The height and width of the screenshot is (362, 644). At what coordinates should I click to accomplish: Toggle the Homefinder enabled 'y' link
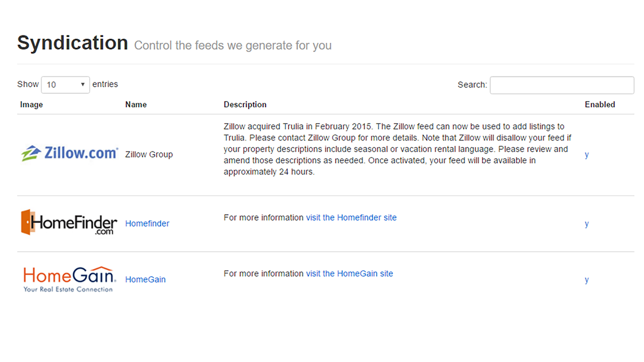point(586,224)
